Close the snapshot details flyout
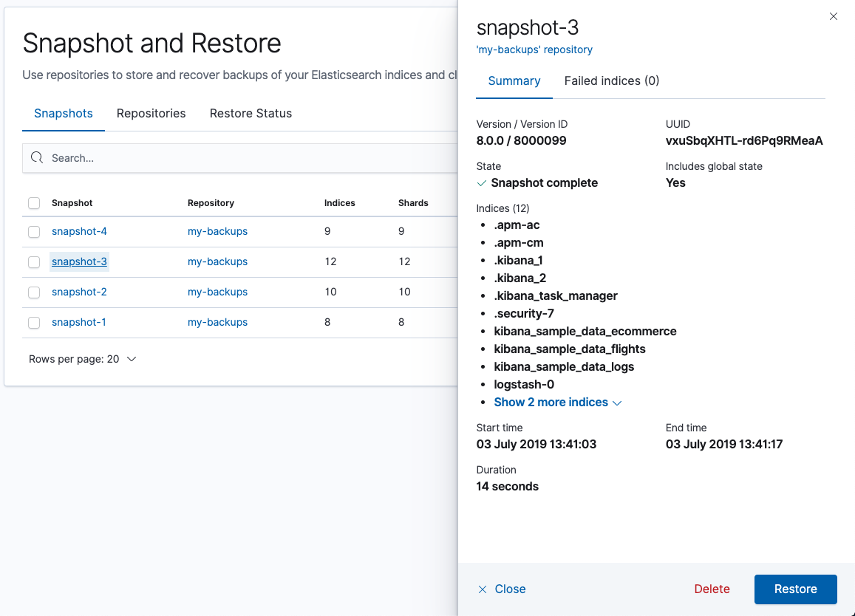 [x=502, y=589]
